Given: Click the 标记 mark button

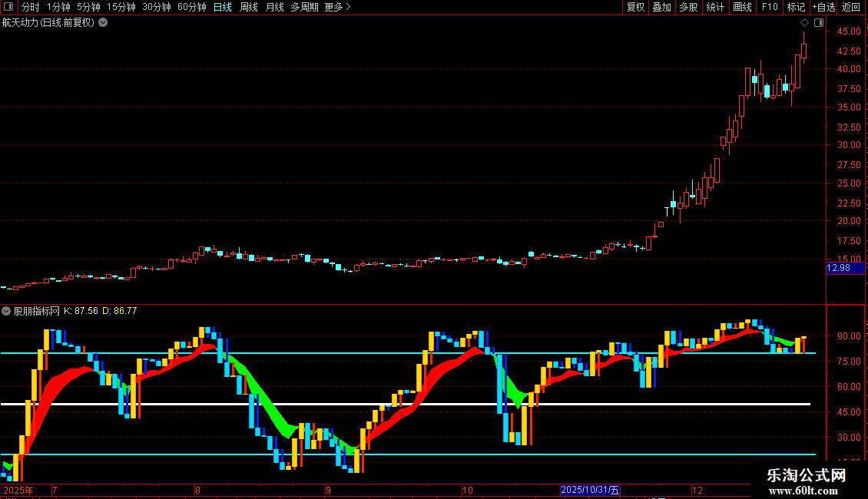Looking at the screenshot, I should pos(796,7).
